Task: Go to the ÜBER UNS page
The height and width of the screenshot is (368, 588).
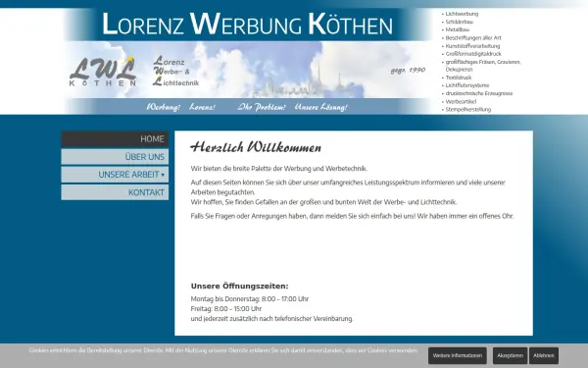Action: (115, 157)
